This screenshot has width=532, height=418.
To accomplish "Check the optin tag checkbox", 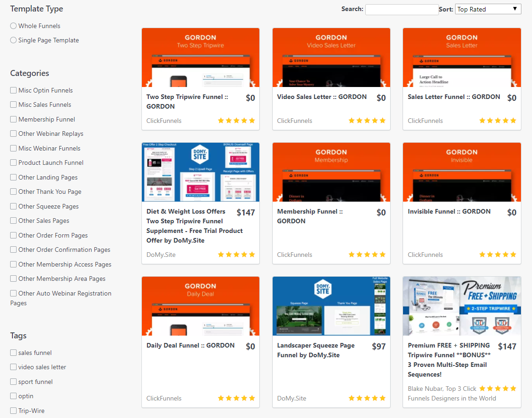I will point(13,396).
